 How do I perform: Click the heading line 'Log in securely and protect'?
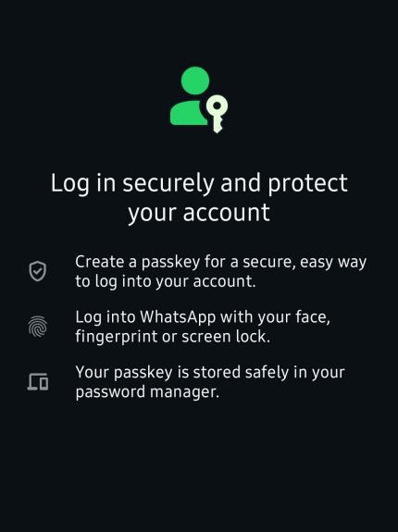click(x=199, y=183)
